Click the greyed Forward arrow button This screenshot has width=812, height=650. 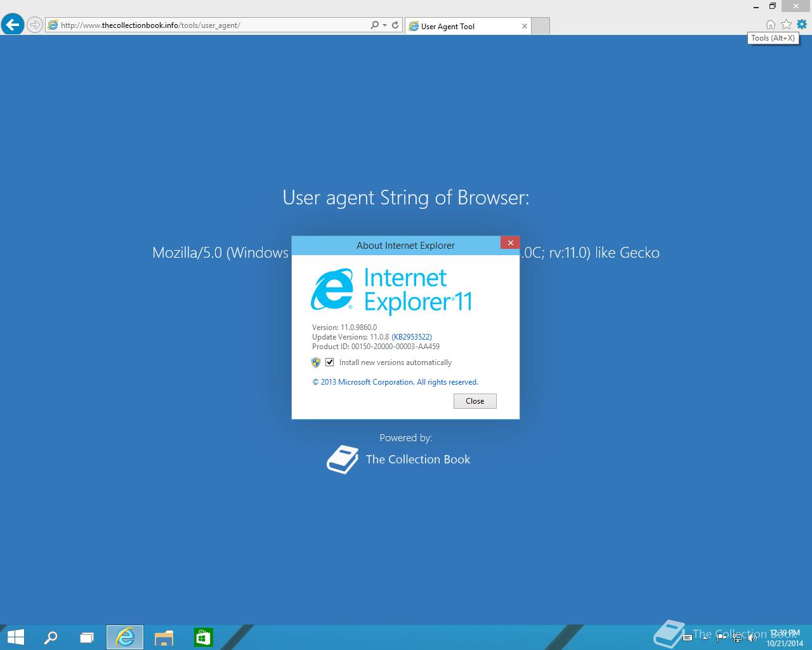(x=35, y=25)
